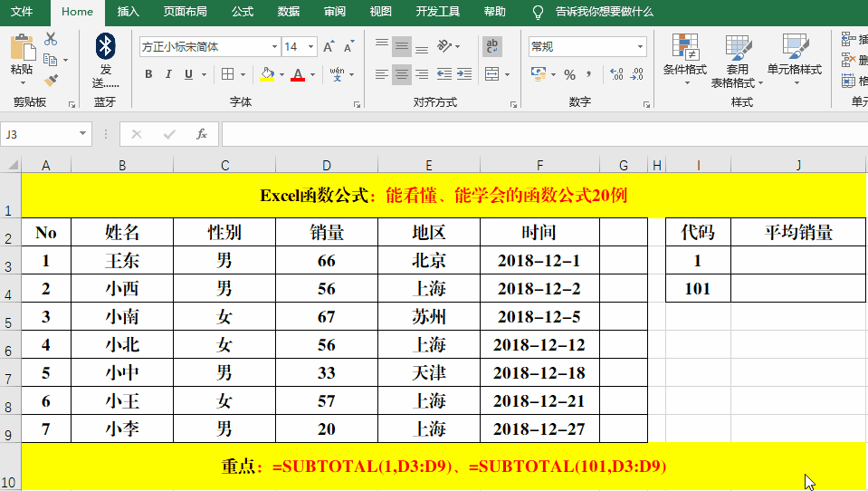Increase font size with large A
The image size is (868, 491).
point(329,46)
